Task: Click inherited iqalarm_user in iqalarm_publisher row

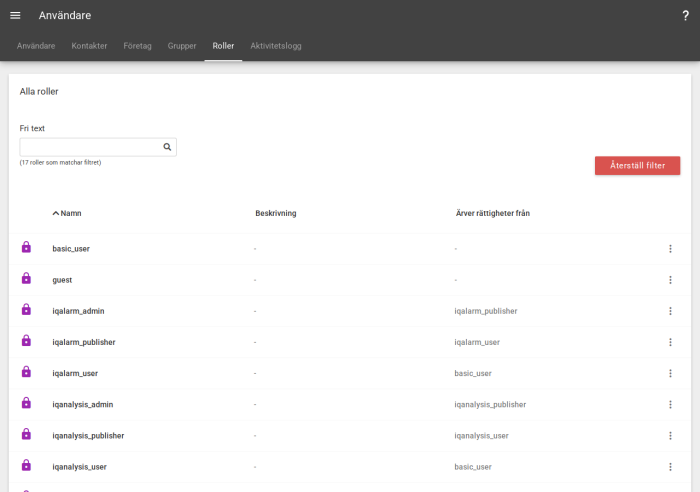Action: (x=477, y=342)
